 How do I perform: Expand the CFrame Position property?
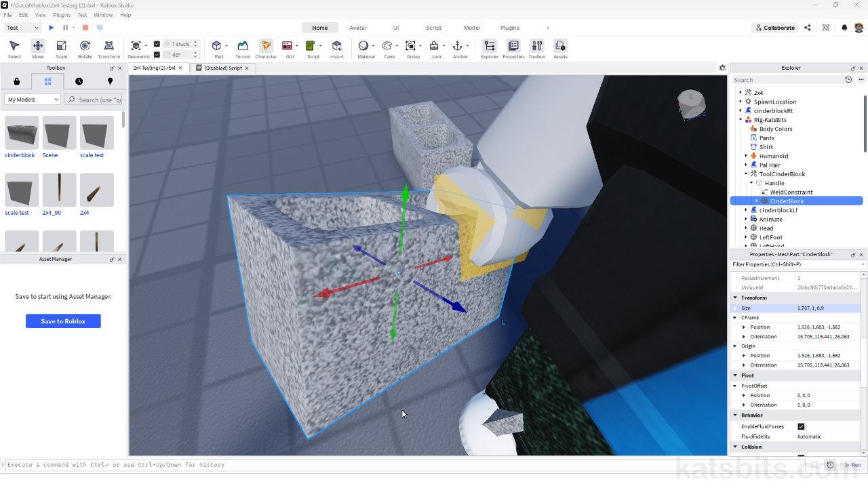click(x=745, y=327)
